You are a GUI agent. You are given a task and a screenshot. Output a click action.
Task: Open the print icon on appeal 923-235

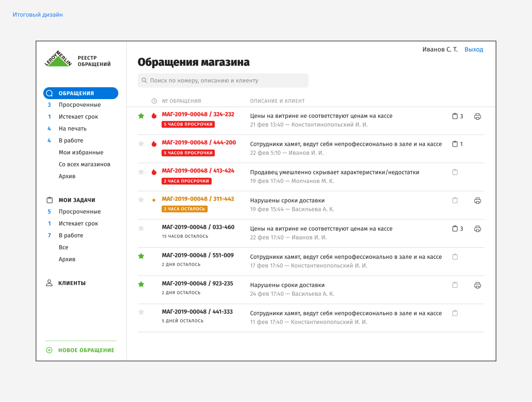477,285
